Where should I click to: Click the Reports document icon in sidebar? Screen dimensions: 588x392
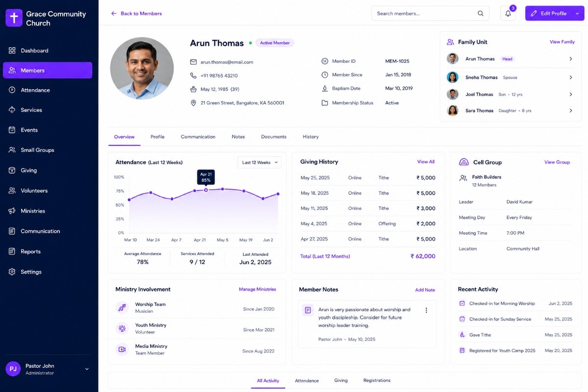tap(12, 251)
